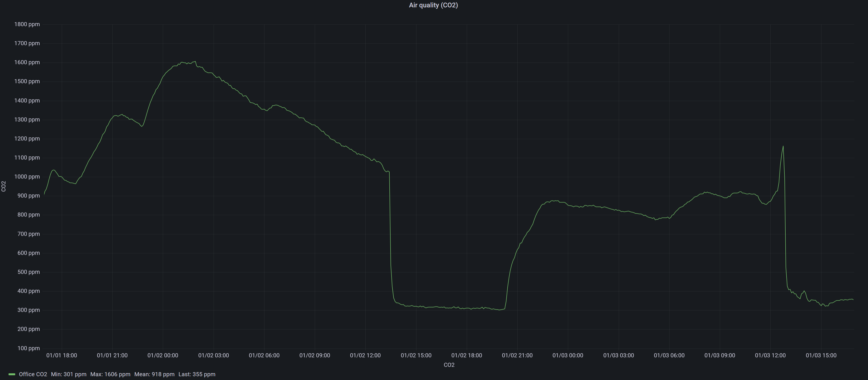Screen dimensions: 868x380
Task: Click the panel title Air quality (CO2)
Action: click(433, 5)
